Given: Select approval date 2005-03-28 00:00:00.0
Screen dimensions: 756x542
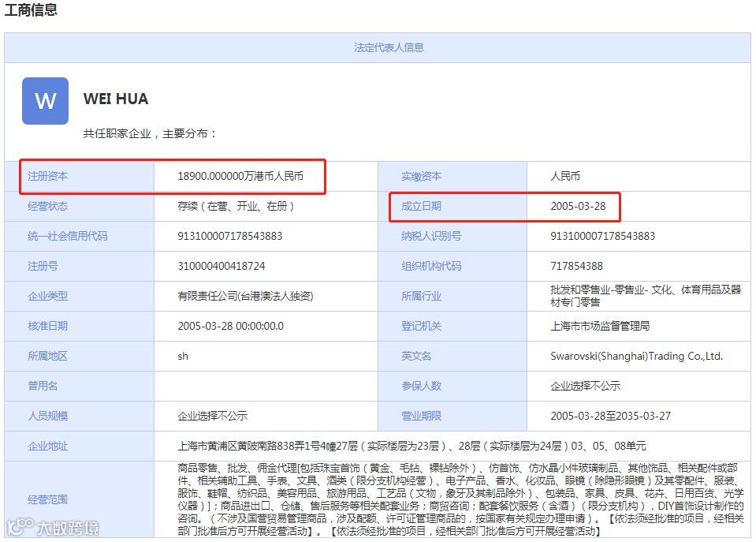Looking at the screenshot, I should pyautogui.click(x=230, y=326).
